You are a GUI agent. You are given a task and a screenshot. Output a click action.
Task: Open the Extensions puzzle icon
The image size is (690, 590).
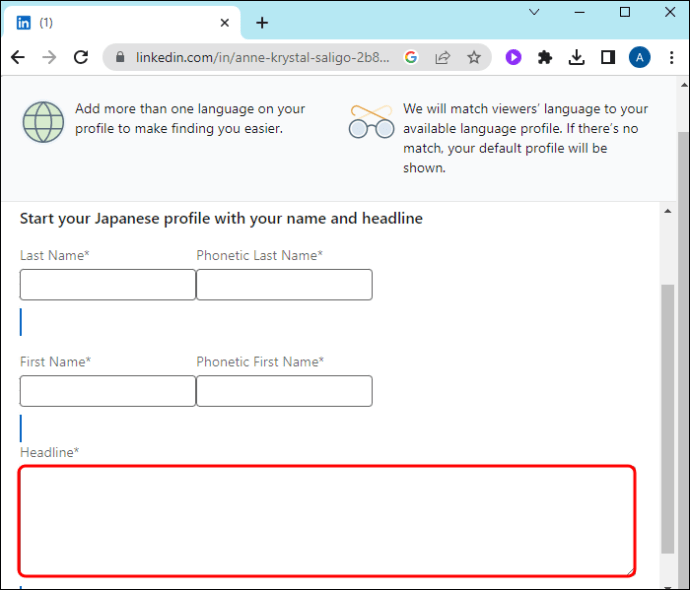tap(545, 57)
